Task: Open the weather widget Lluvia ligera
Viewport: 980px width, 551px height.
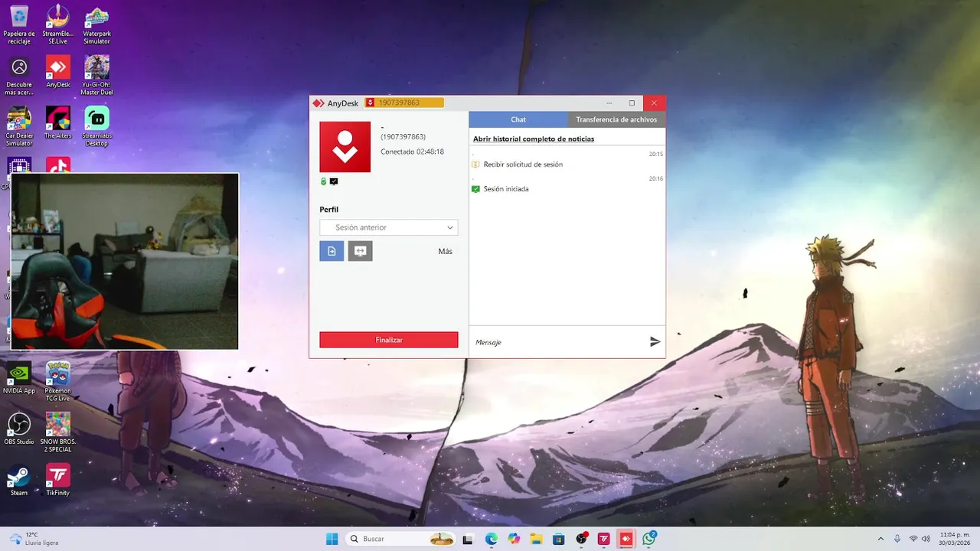Action: click(x=34, y=539)
